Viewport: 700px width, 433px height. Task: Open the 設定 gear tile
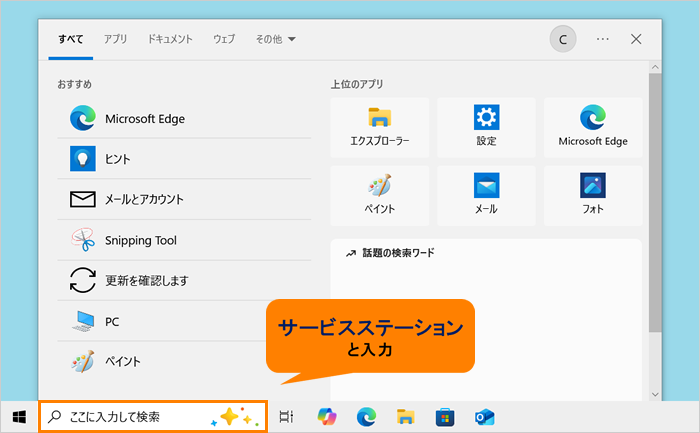pyautogui.click(x=486, y=128)
